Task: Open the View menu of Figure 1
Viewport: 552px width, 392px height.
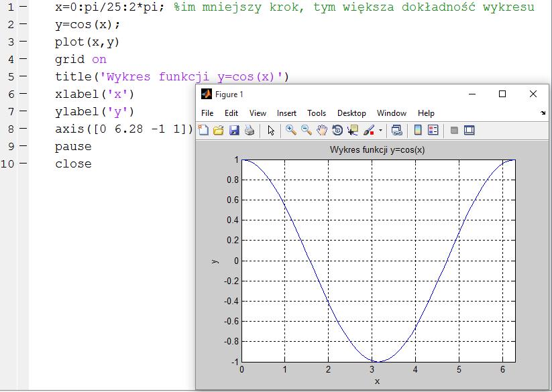Action: pos(258,113)
